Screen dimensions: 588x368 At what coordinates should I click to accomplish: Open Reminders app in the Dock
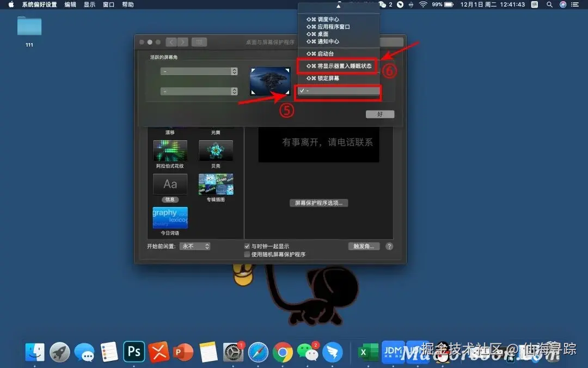pyautogui.click(x=109, y=352)
